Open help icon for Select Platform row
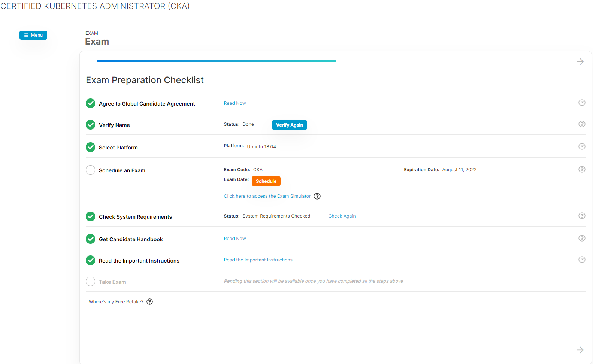 click(x=582, y=146)
